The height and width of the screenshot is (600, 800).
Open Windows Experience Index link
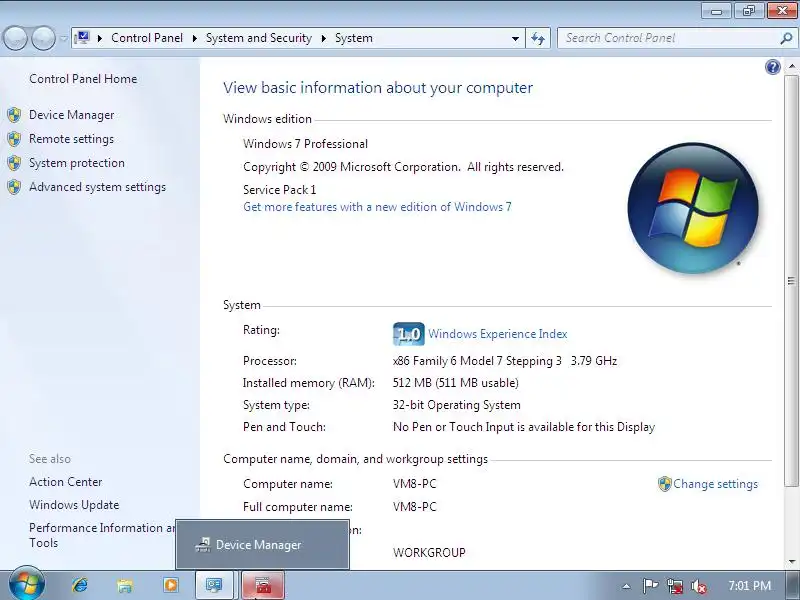[x=497, y=334]
